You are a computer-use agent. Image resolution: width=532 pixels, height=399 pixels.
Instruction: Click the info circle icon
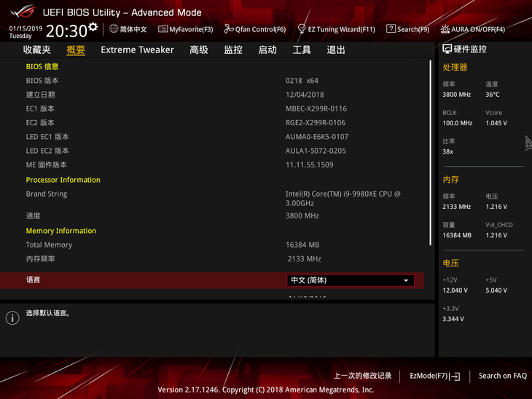click(x=12, y=318)
